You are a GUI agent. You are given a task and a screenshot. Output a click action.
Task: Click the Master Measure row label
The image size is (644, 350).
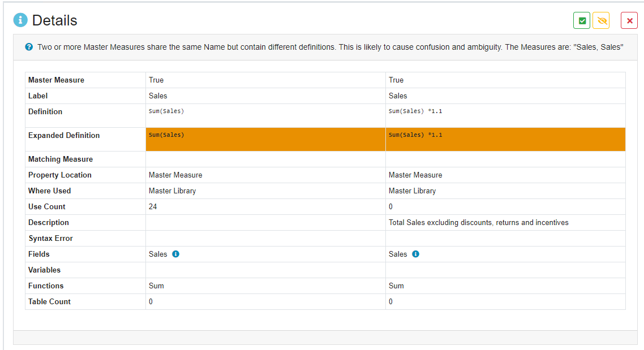[56, 80]
